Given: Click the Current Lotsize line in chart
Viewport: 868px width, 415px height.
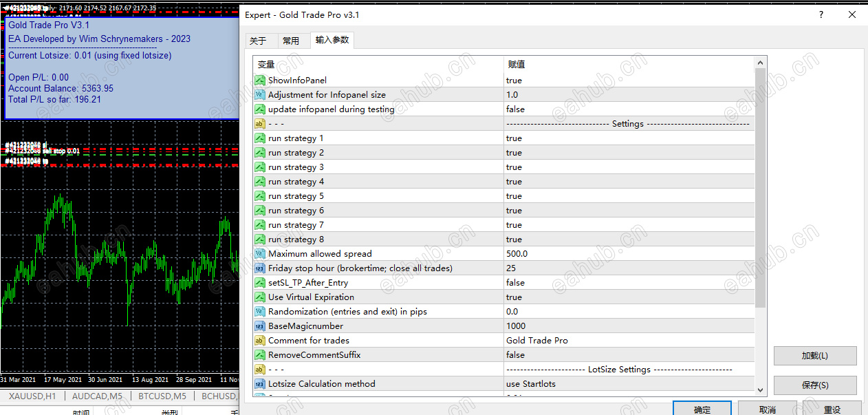Looking at the screenshot, I should pyautogui.click(x=89, y=56).
